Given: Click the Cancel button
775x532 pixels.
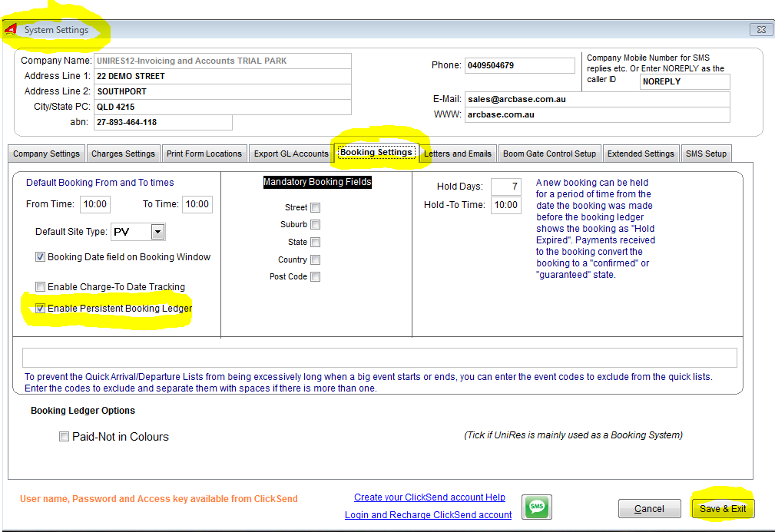Looking at the screenshot, I should click(x=649, y=509).
